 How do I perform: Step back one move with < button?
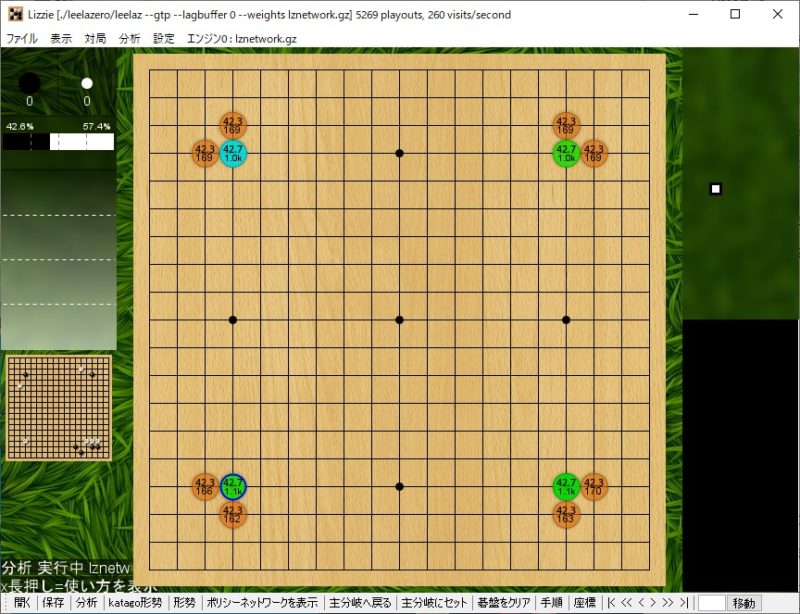tap(642, 603)
